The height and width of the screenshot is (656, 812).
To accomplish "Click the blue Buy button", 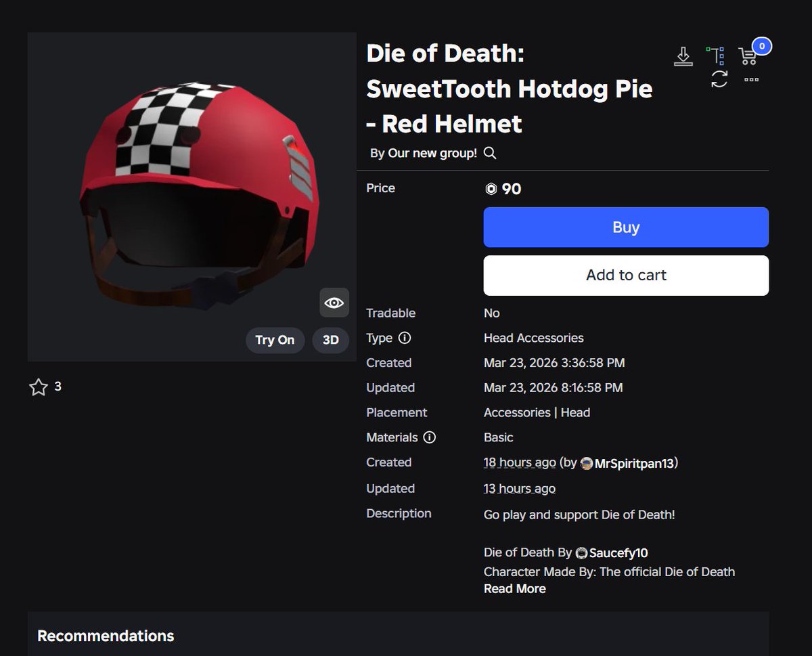I will 626,227.
